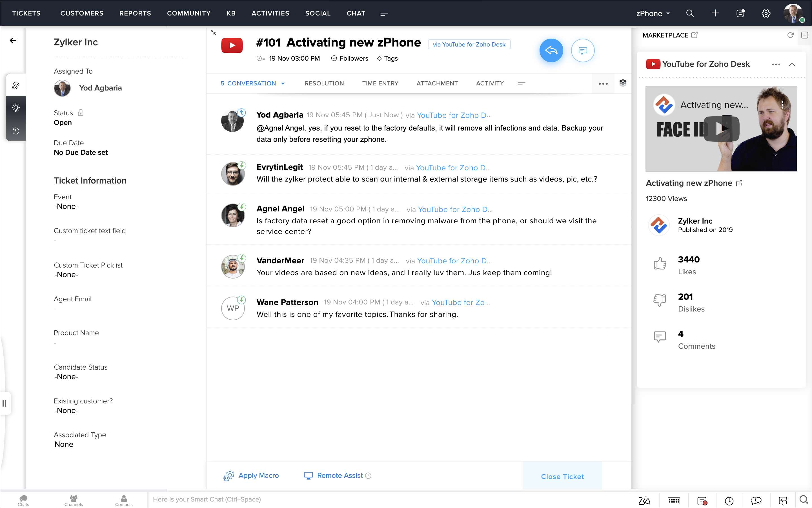Open the Customers menu
Viewport: 812px width, 508px height.
point(82,14)
